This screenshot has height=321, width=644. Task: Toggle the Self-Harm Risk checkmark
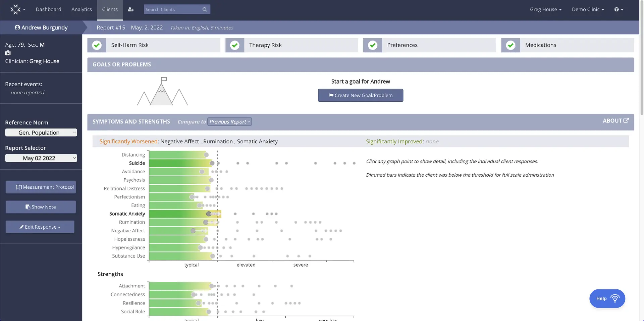97,45
